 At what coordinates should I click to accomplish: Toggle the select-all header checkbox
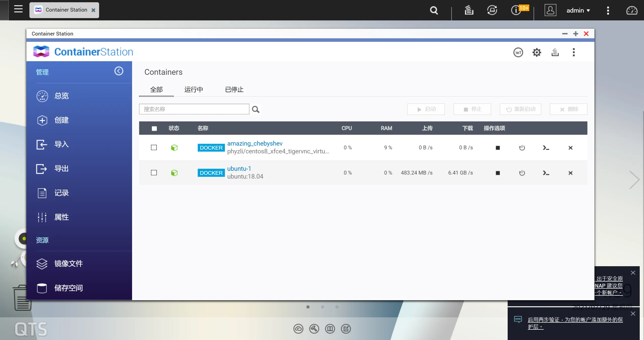point(154,128)
